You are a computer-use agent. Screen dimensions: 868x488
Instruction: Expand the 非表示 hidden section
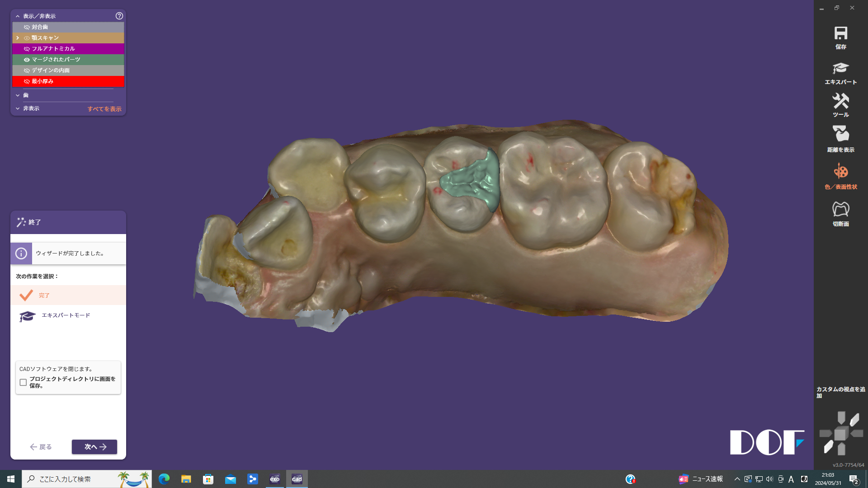click(x=18, y=108)
